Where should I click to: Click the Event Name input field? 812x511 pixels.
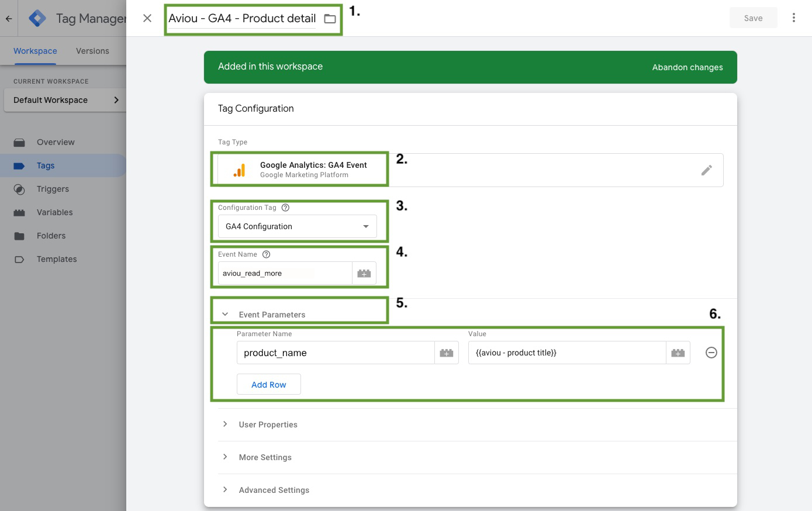(285, 273)
